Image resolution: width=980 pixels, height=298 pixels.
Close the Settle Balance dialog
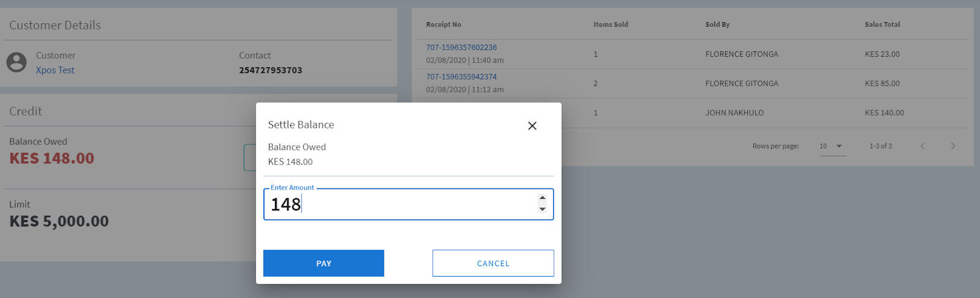(x=532, y=125)
